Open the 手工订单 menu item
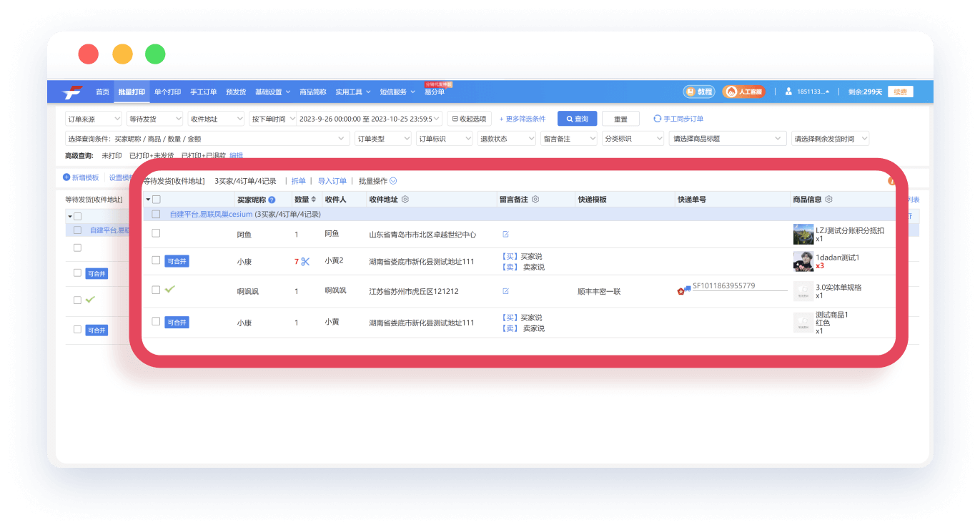 coord(203,92)
